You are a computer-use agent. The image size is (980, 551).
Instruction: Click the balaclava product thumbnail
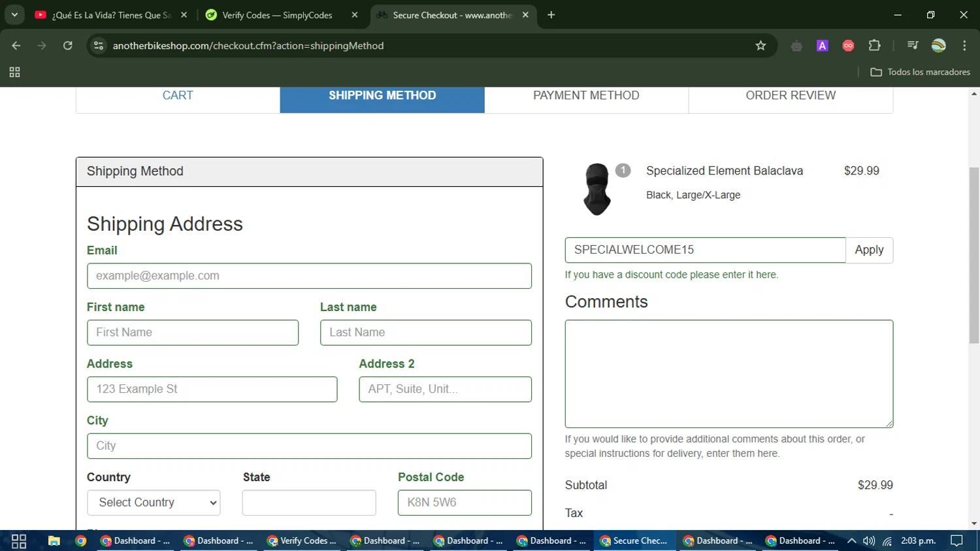(596, 190)
